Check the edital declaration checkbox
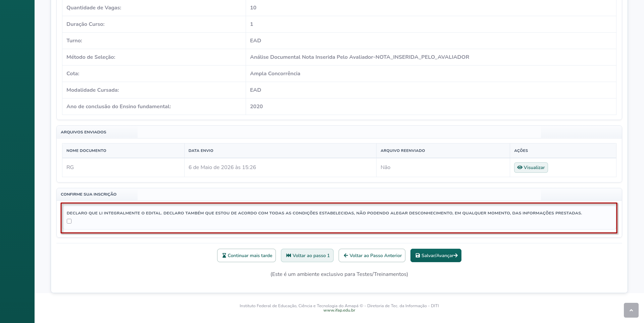Image resolution: width=644 pixels, height=323 pixels. [x=69, y=221]
